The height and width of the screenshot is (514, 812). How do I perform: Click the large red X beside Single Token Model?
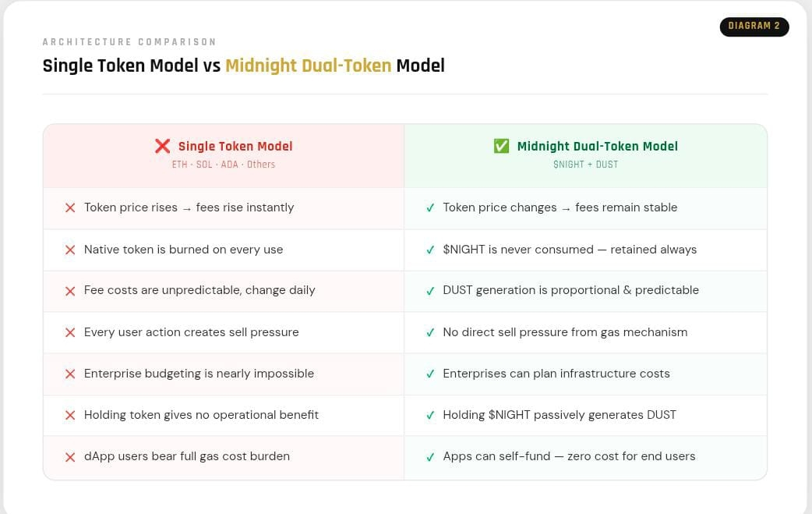(163, 146)
